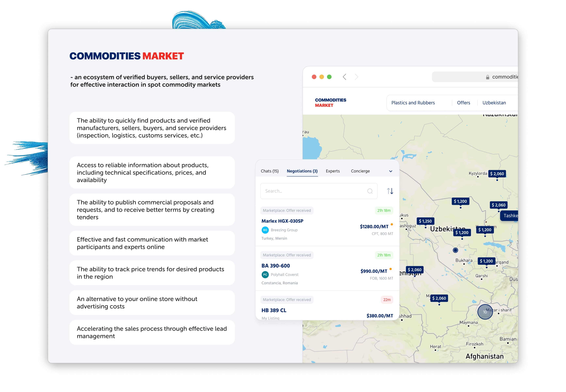The height and width of the screenshot is (392, 566).
Task: Click the Afghanistan country label on the map
Action: (484, 356)
